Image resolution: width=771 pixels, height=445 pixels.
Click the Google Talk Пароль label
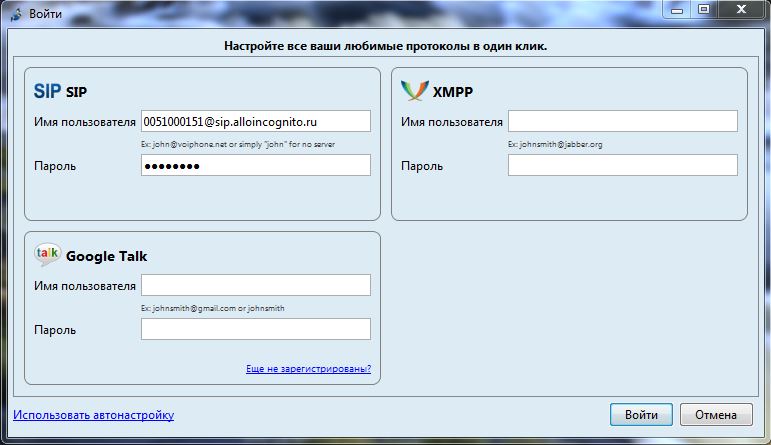click(55, 330)
